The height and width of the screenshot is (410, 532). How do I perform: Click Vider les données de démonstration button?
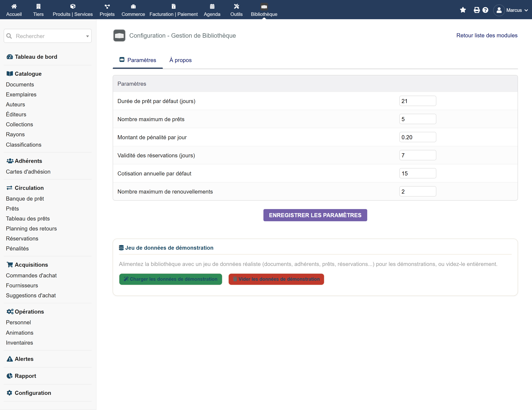point(276,279)
